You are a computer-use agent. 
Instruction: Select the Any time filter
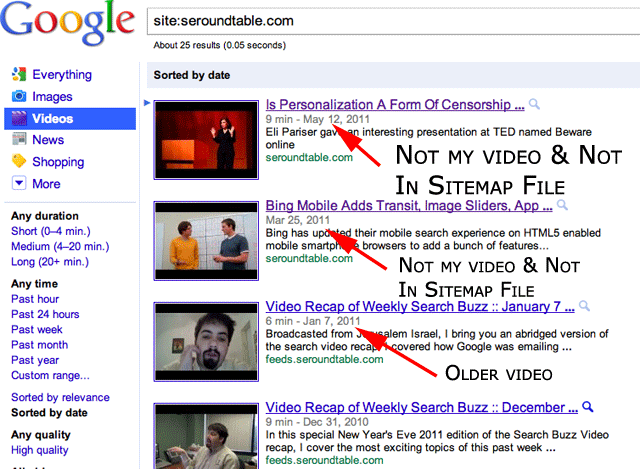tap(35, 284)
